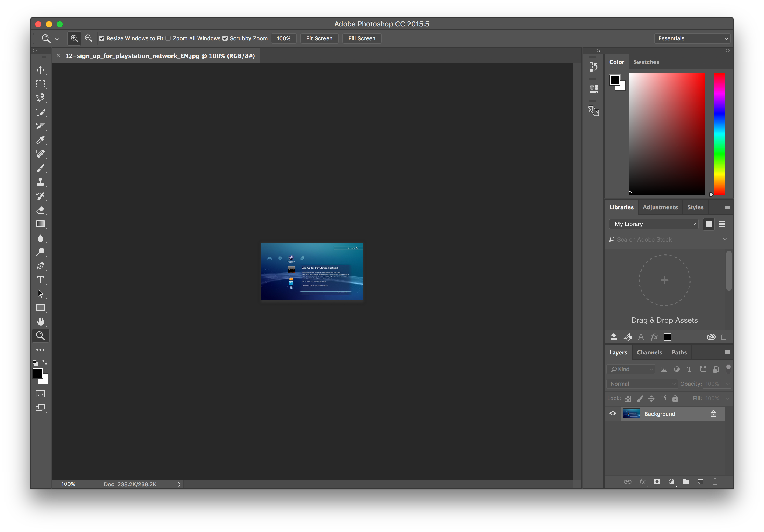The height and width of the screenshot is (532, 764).
Task: Switch to the Channels tab
Action: [649, 352]
